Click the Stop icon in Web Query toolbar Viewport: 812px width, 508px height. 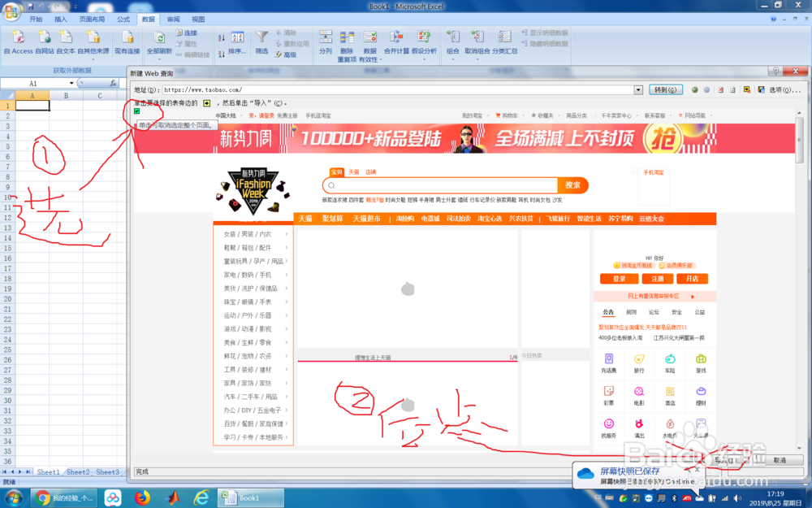[x=720, y=89]
